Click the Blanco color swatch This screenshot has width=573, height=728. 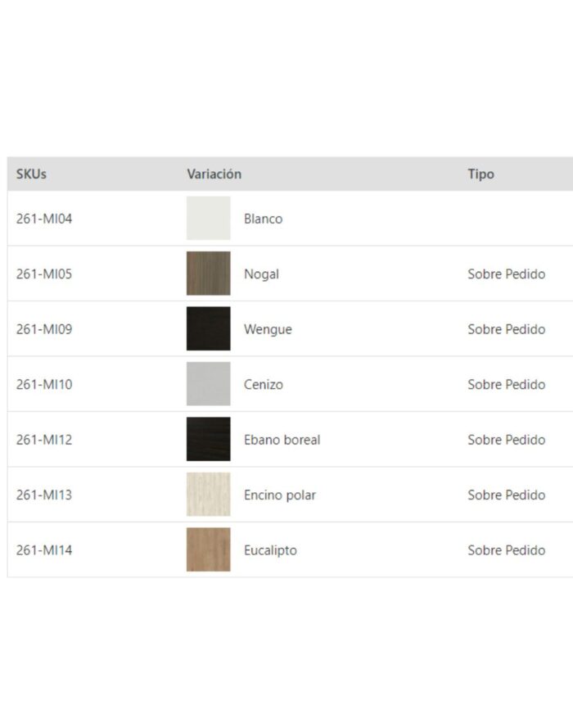coord(208,219)
